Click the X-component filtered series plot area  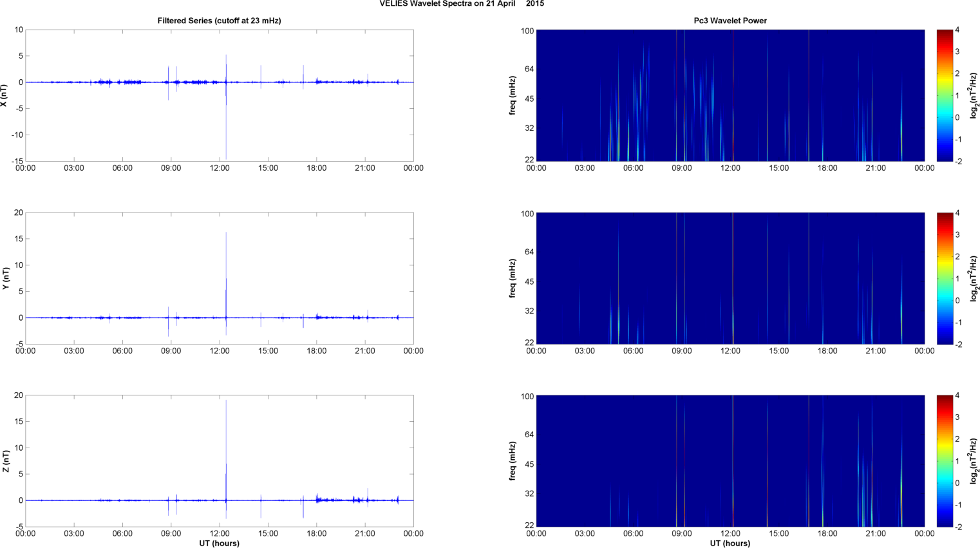[x=220, y=95]
